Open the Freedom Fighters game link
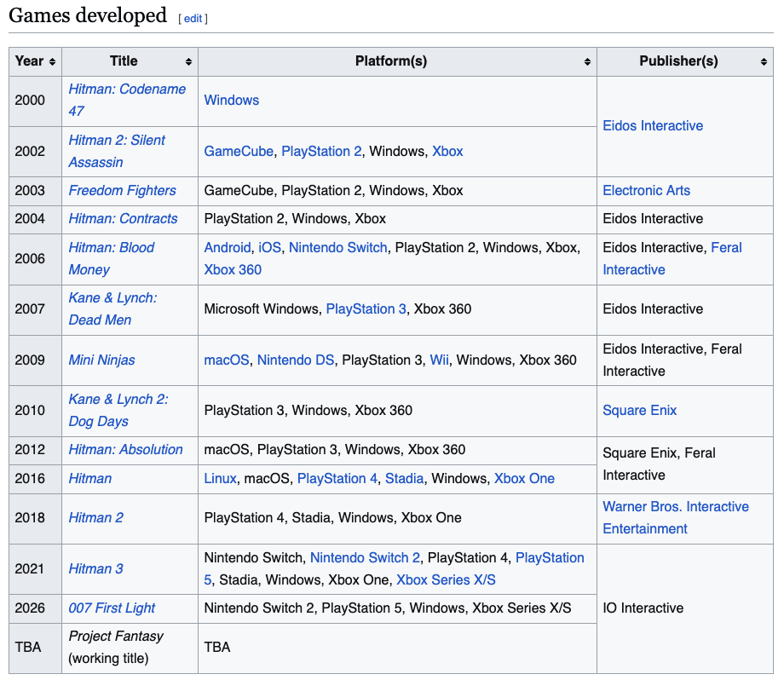Viewport: 784px width, 680px height. click(123, 191)
